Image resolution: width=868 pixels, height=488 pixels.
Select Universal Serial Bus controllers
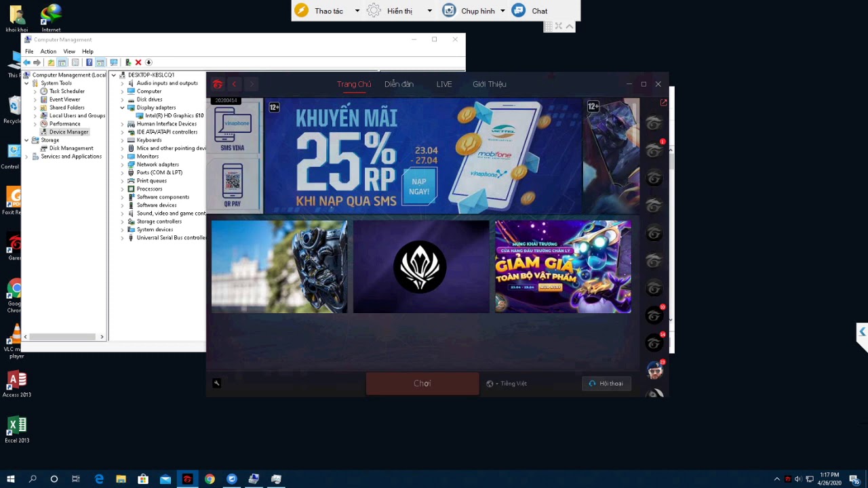(171, 237)
